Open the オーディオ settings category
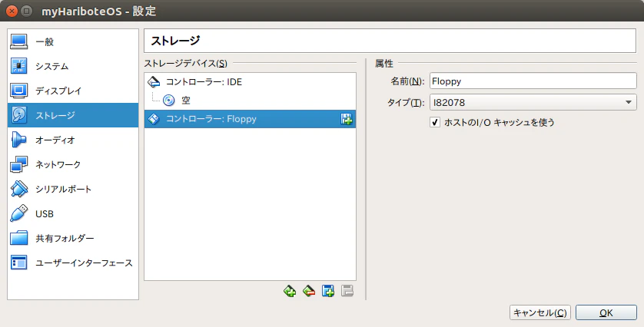The image size is (644, 327). tap(73, 140)
